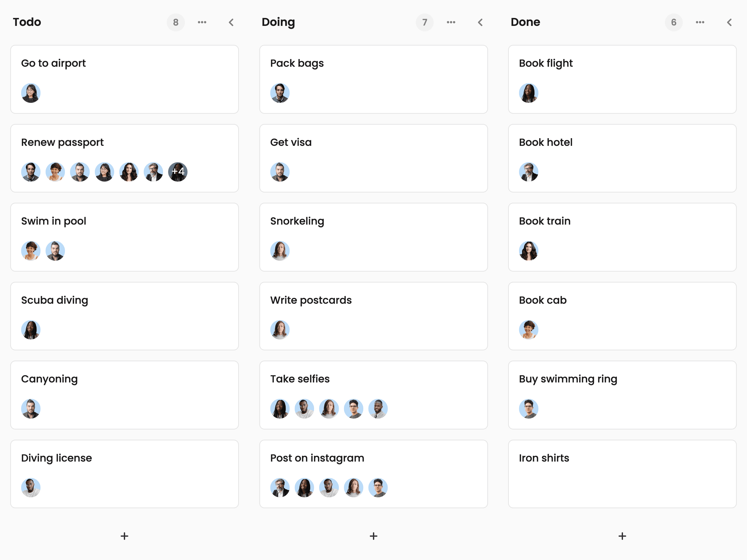
Task: Open the Doing column options menu
Action: [451, 22]
